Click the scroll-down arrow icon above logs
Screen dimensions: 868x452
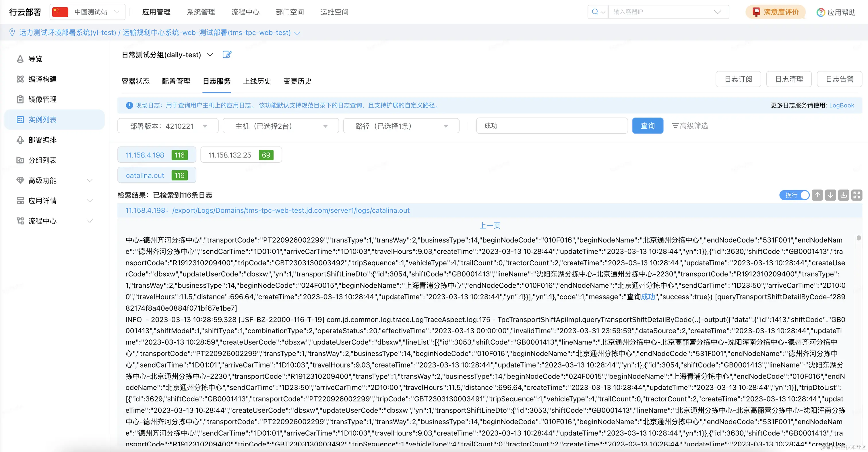click(830, 195)
